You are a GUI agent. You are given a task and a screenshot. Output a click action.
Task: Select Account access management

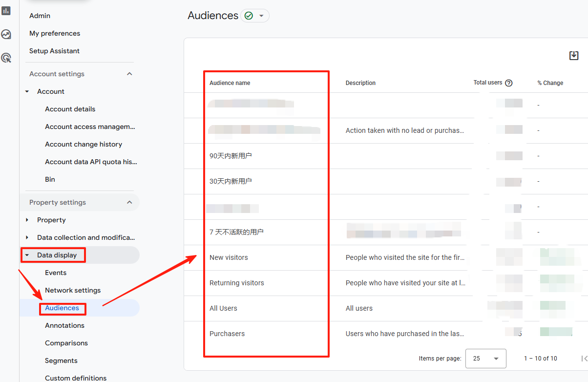pyautogui.click(x=90, y=127)
